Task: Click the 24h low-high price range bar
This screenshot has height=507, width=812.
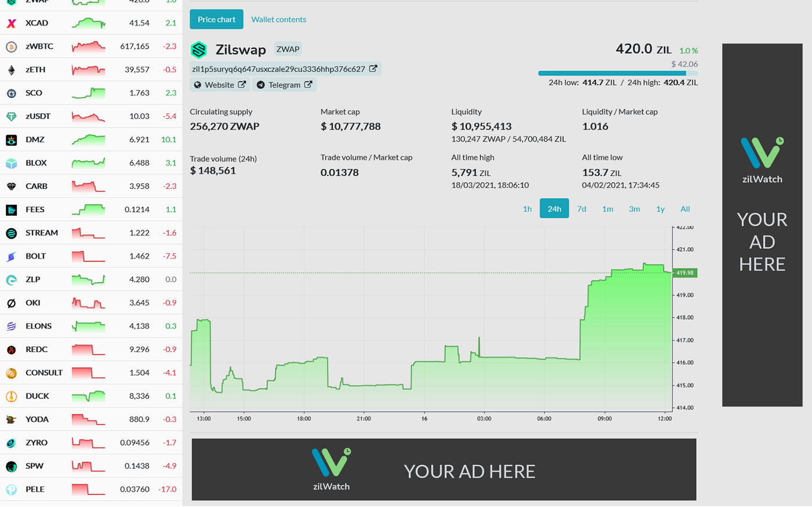Action: coord(618,74)
